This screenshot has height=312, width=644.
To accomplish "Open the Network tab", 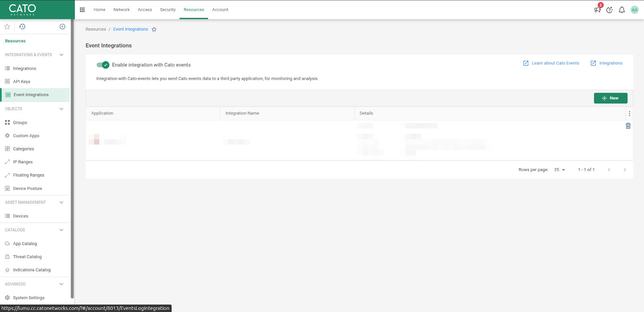I will pyautogui.click(x=121, y=10).
